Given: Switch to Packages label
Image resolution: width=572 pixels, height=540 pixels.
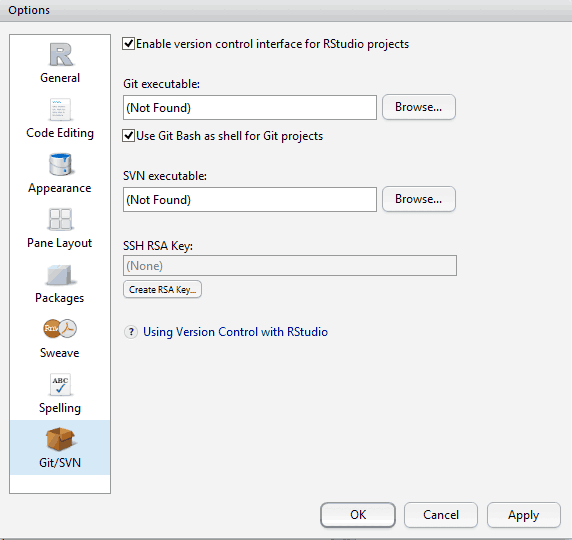Looking at the screenshot, I should pyautogui.click(x=60, y=298).
